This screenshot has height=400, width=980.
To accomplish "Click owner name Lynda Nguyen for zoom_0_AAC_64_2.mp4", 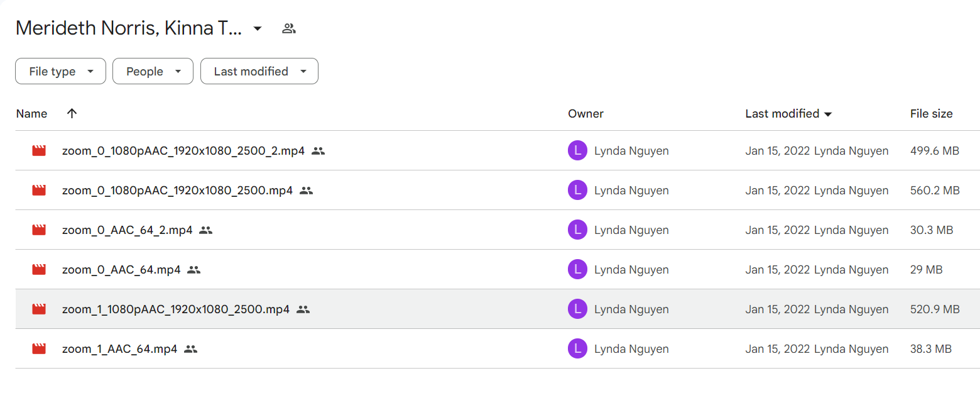I will click(631, 230).
